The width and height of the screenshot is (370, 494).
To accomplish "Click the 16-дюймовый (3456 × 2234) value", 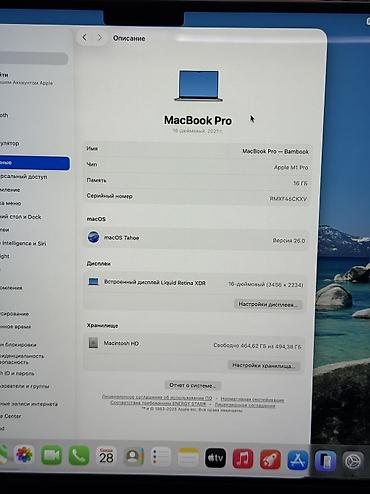I will pyautogui.click(x=266, y=285).
